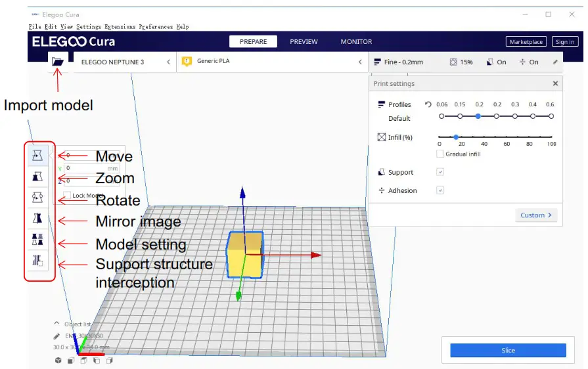Select the Rotate tool
Viewport: 588px width, 369px height.
37,197
